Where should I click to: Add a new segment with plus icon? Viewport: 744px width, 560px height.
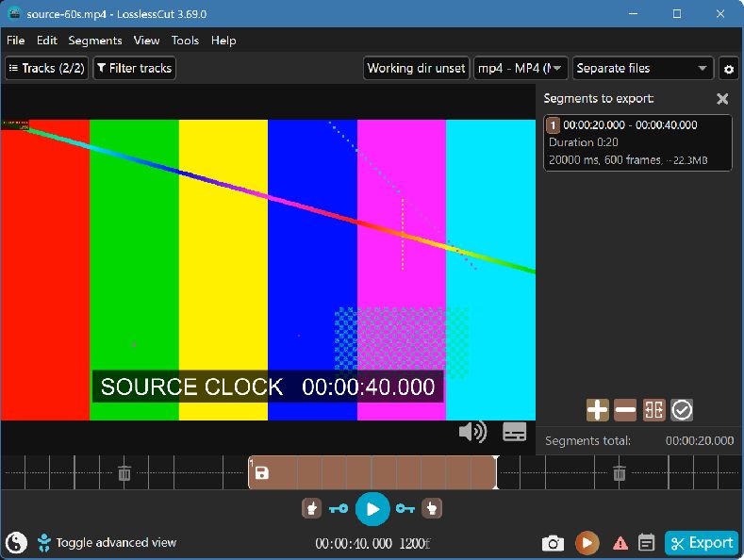(598, 410)
